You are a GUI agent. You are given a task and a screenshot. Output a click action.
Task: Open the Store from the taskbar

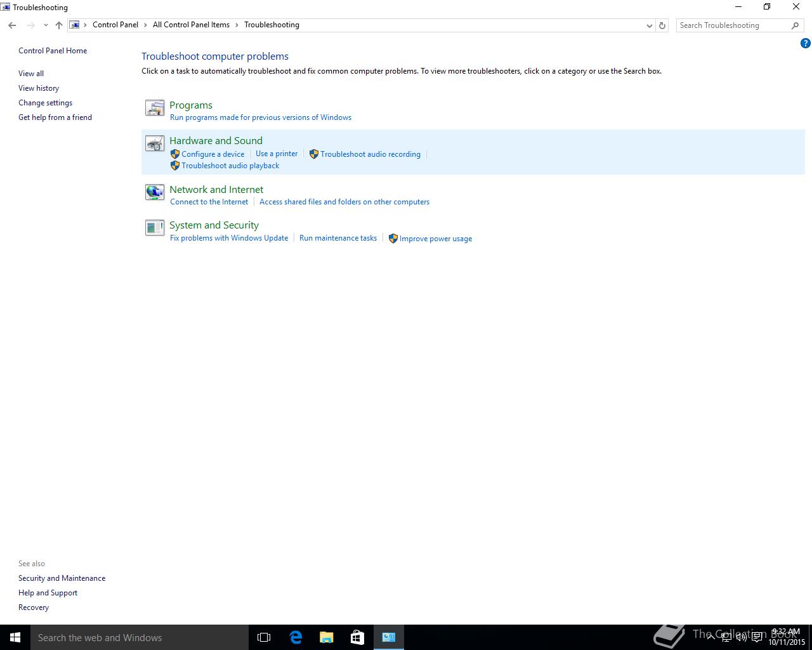coord(358,637)
